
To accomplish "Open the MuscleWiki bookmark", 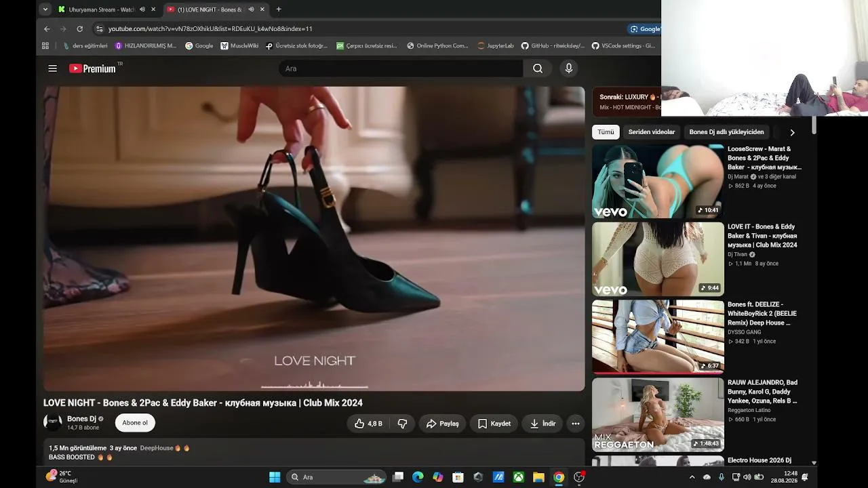I will click(239, 46).
